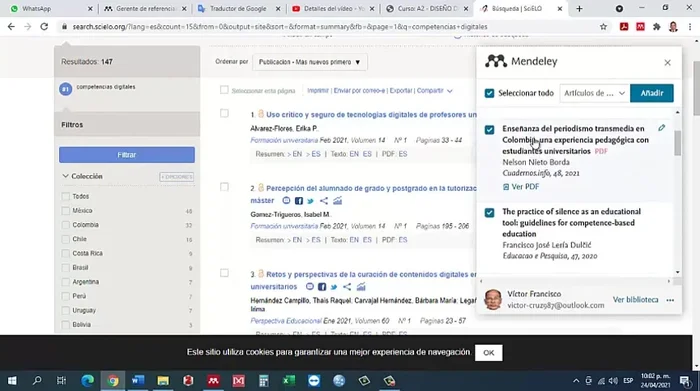The image size is (700, 391).
Task: Switch to the Traductor de Google tab
Action: coord(239,8)
